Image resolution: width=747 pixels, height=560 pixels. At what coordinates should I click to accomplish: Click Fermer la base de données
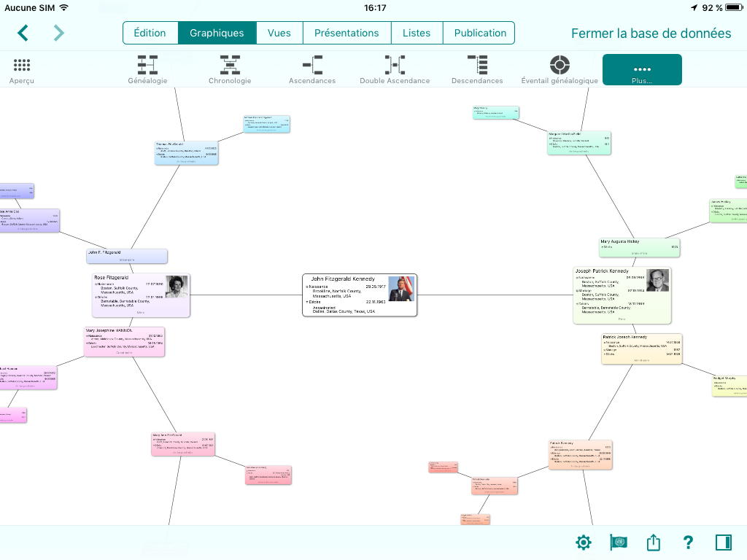[651, 34]
